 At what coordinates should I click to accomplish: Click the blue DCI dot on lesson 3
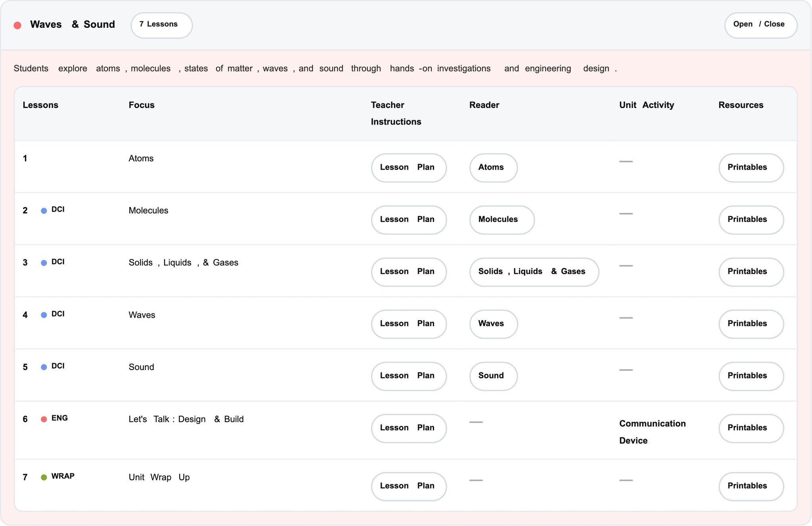click(44, 263)
